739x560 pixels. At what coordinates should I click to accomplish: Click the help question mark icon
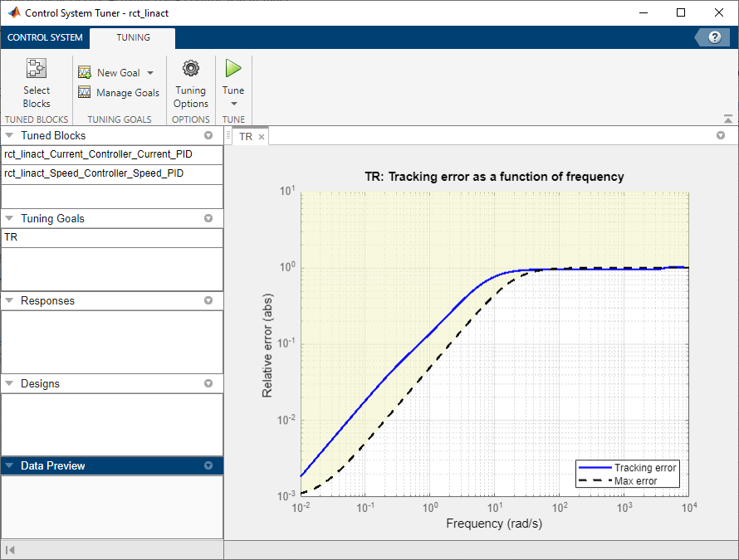[713, 37]
